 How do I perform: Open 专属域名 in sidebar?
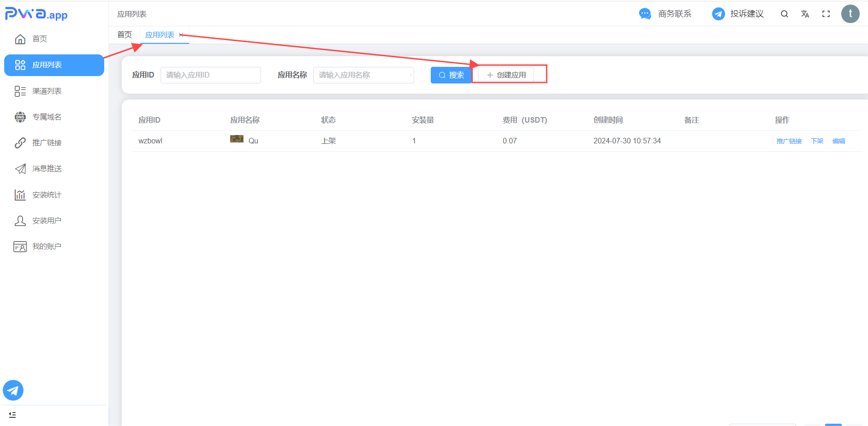(x=47, y=117)
